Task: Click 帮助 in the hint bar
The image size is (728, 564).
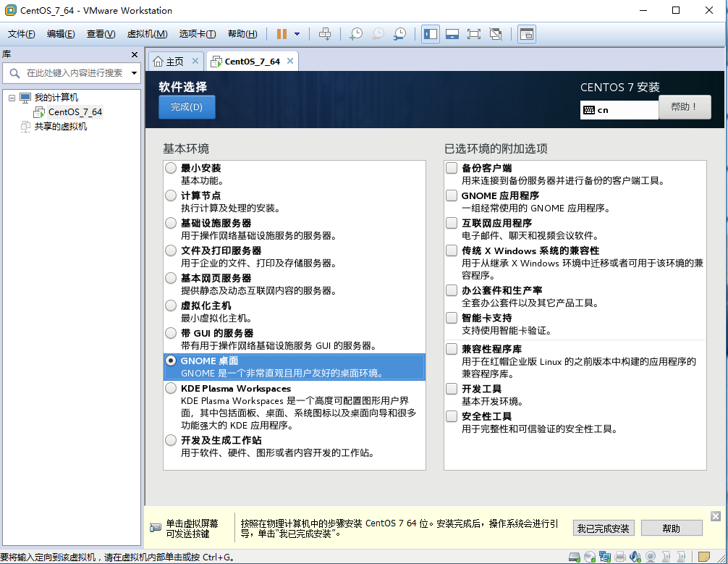Action: click(672, 529)
